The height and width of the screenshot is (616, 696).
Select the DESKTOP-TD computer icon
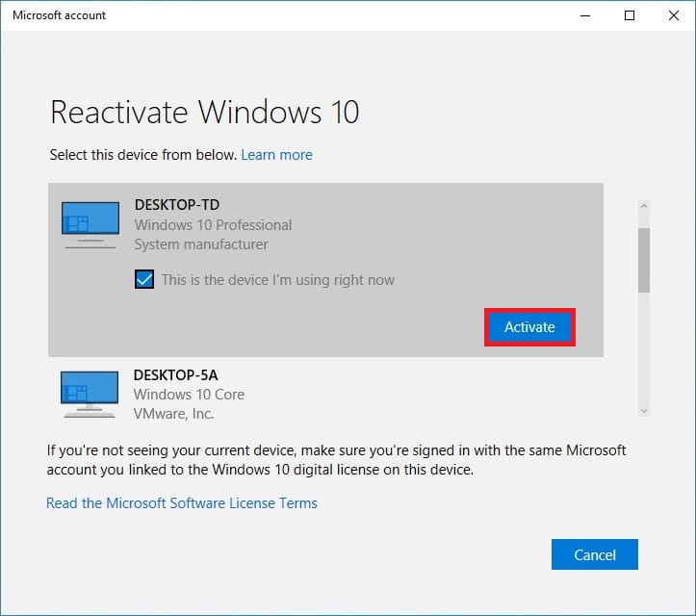click(x=90, y=225)
